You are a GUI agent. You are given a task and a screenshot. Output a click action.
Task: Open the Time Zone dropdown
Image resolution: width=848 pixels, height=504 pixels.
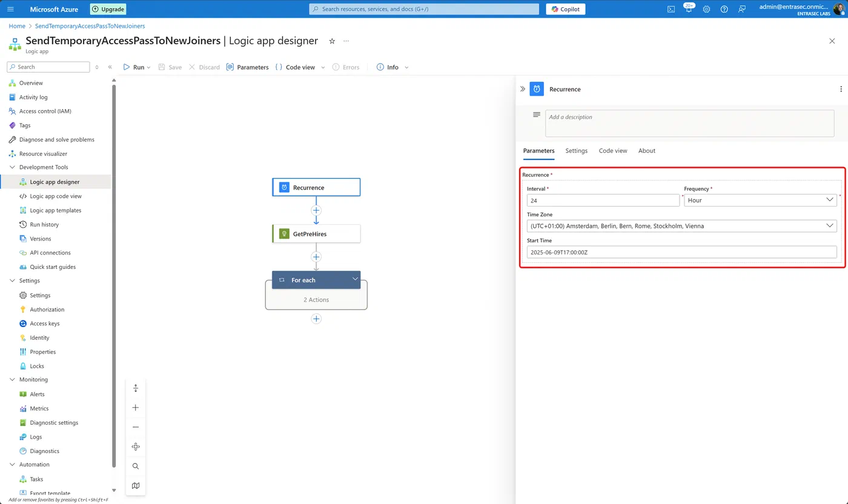(682, 226)
